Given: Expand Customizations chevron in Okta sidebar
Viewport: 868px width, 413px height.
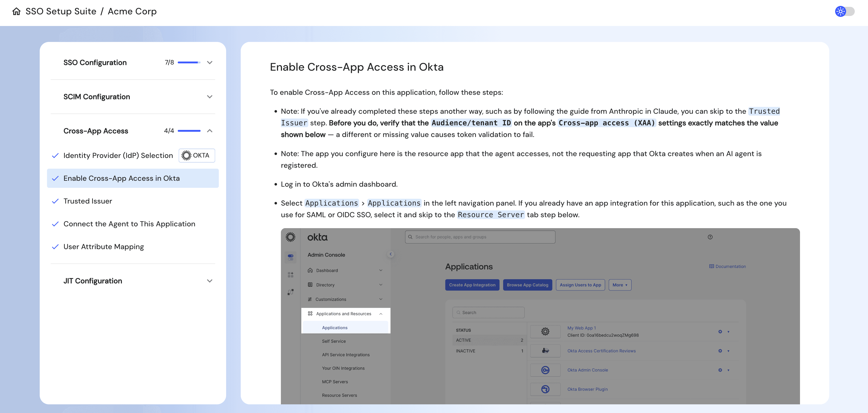Looking at the screenshot, I should (x=381, y=299).
